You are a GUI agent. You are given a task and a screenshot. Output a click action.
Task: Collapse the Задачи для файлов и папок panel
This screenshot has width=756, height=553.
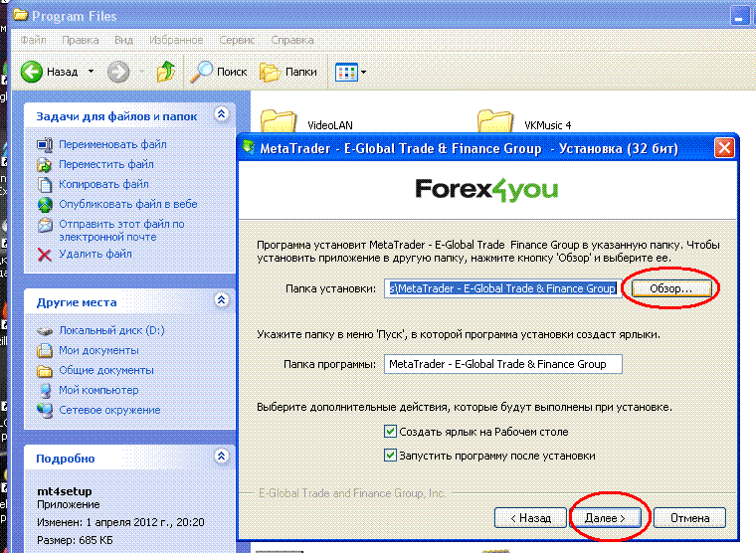(221, 114)
